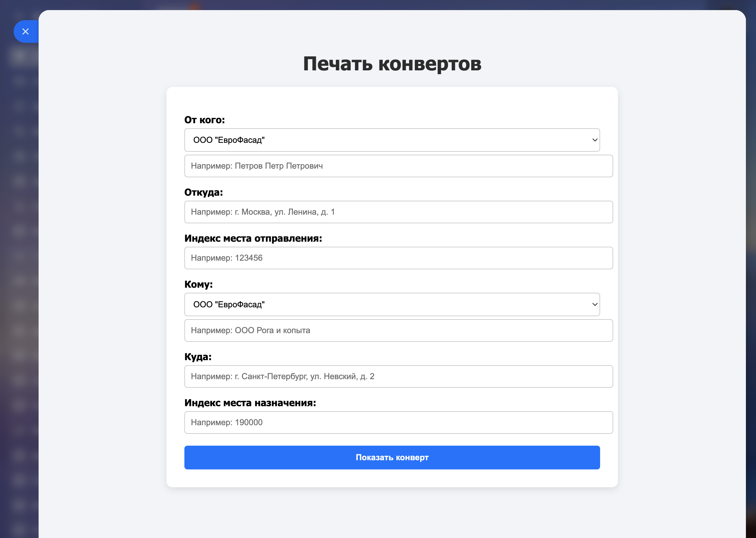The height and width of the screenshot is (538, 756).
Task: Click the "Индекс места отправления:" label
Action: [x=253, y=238]
